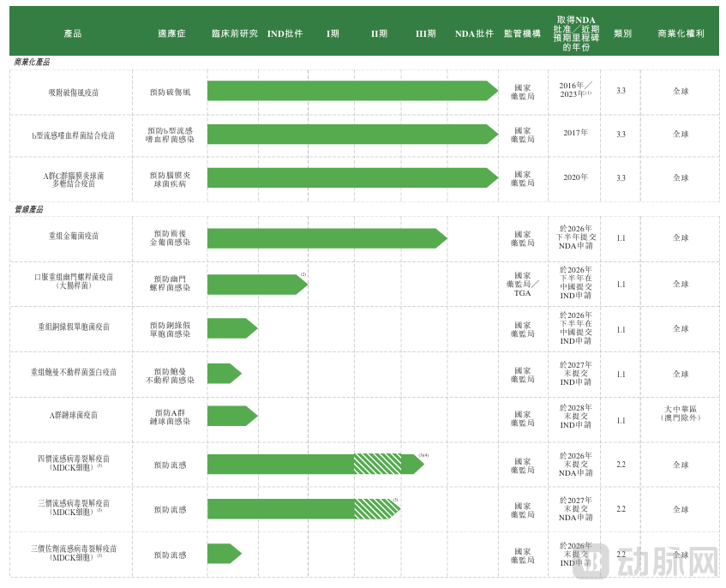726x588 pixels.
Task: Click the 吸附破傷風疫苗 progress bar
Action: coord(353,91)
